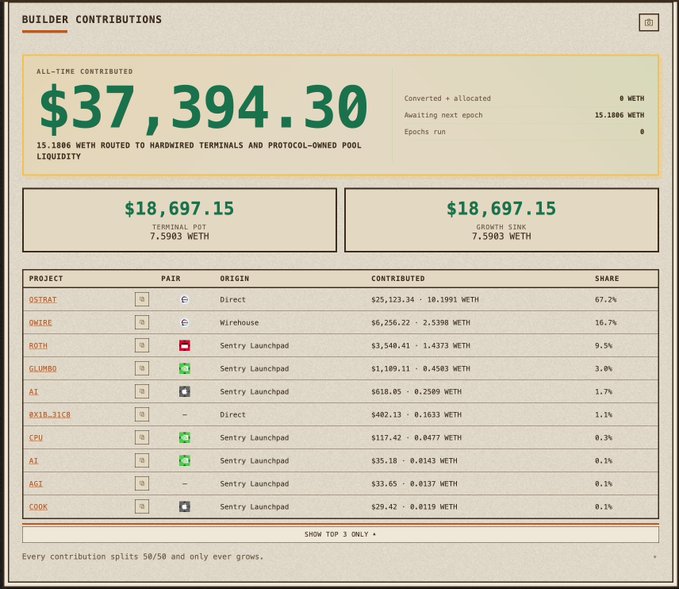Click the green pair icon for CPU
Screen dimensions: 679x589
coord(184,437)
